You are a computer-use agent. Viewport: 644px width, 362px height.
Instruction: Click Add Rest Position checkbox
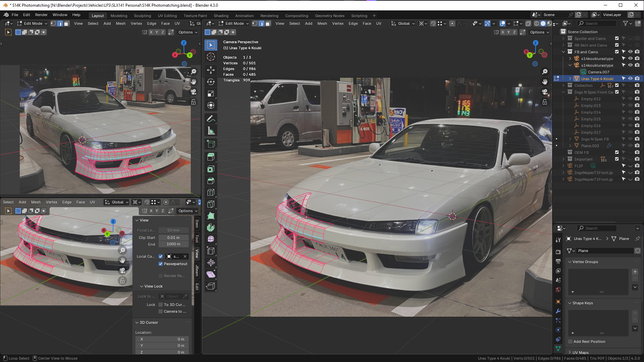[570, 342]
